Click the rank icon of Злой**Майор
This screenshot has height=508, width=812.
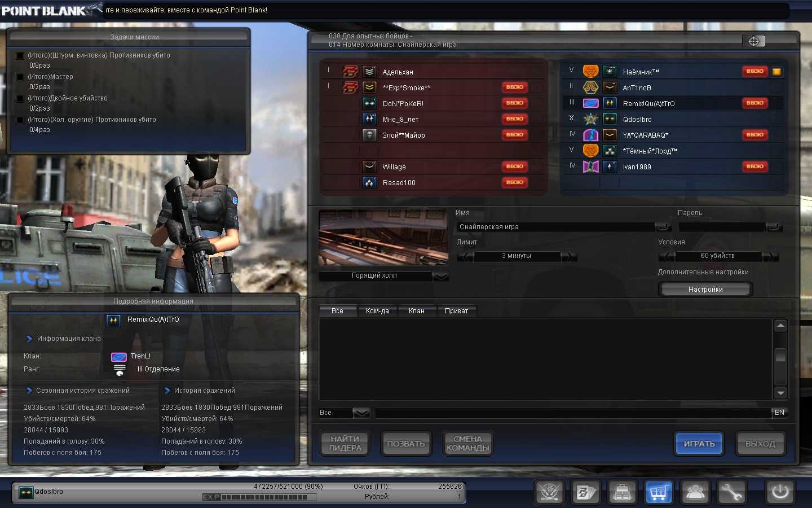click(x=369, y=135)
